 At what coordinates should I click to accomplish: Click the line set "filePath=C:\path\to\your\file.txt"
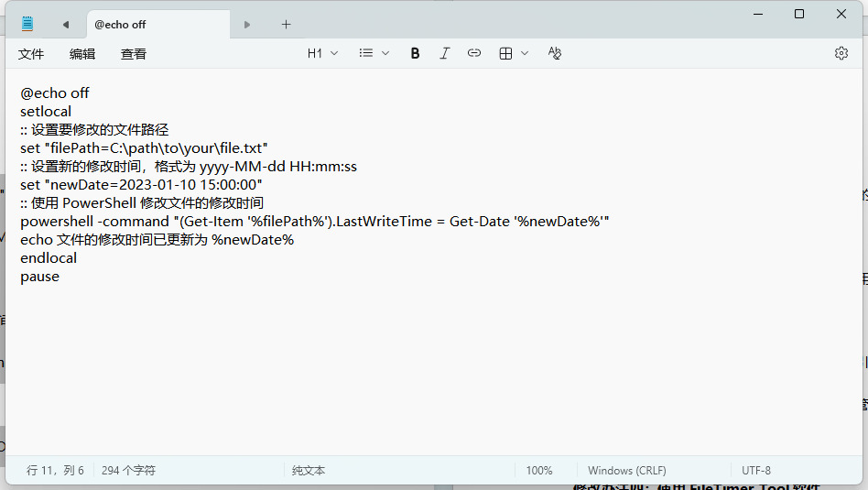pyautogui.click(x=144, y=147)
